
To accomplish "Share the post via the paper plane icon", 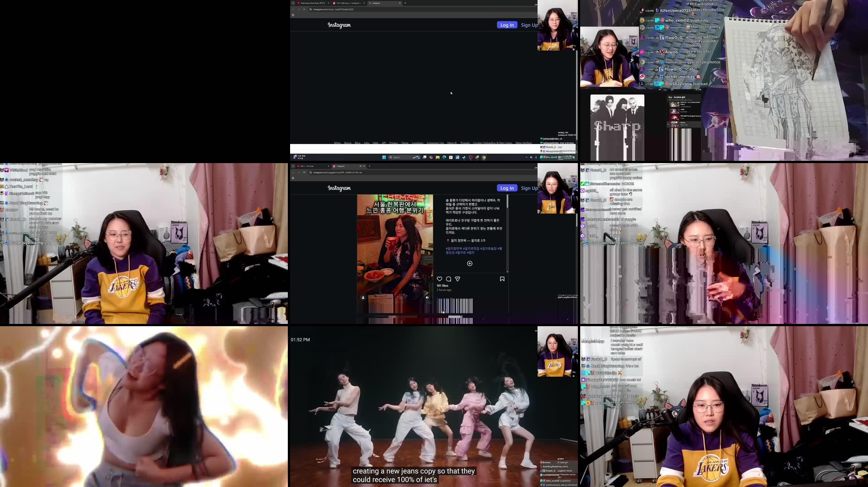I will (x=457, y=279).
